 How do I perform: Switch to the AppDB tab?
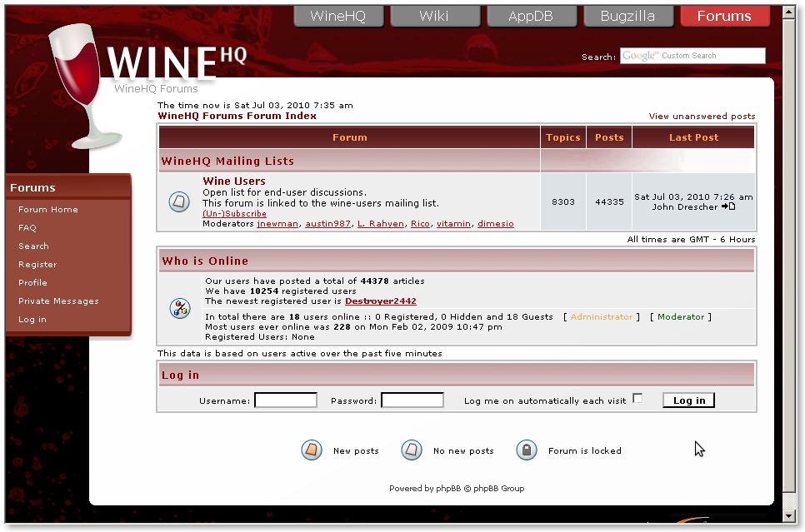tap(531, 16)
